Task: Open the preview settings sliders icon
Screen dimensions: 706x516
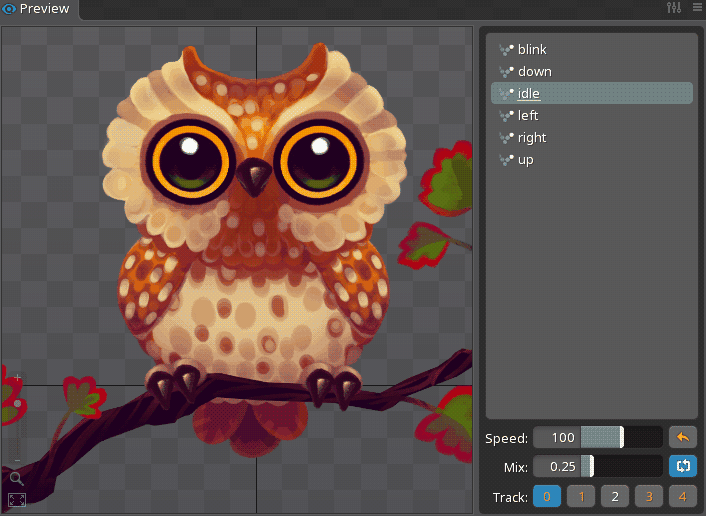Action: [673, 8]
